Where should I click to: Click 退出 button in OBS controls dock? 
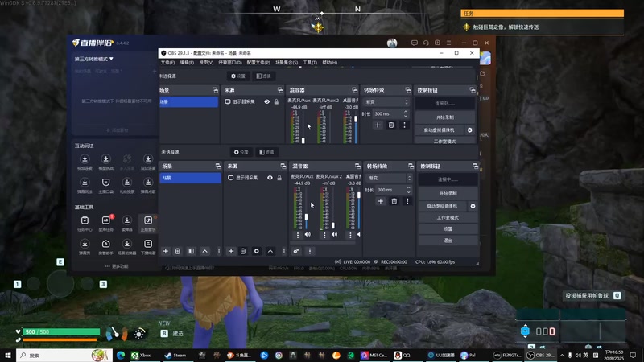[448, 241]
